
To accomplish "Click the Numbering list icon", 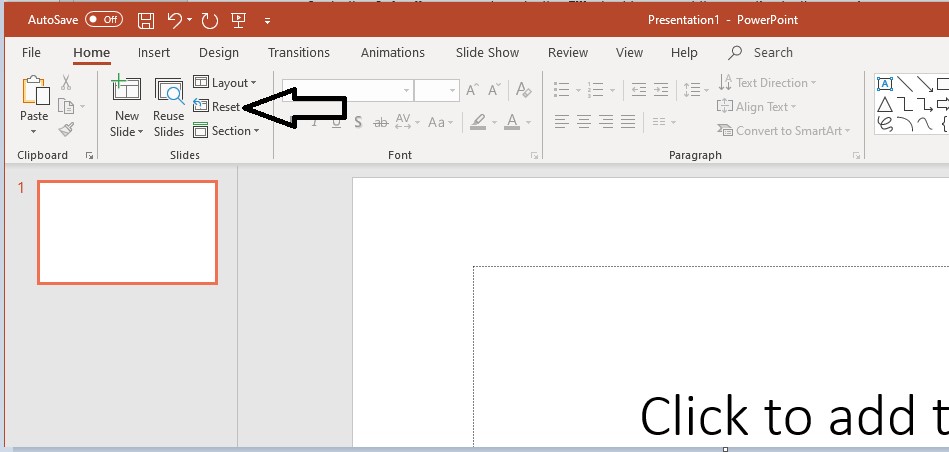I will point(596,91).
